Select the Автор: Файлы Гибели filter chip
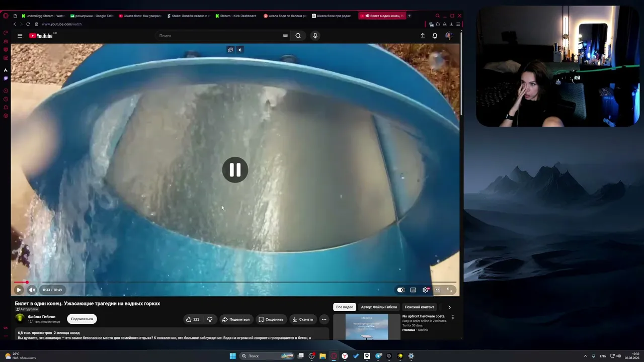 click(379, 307)
